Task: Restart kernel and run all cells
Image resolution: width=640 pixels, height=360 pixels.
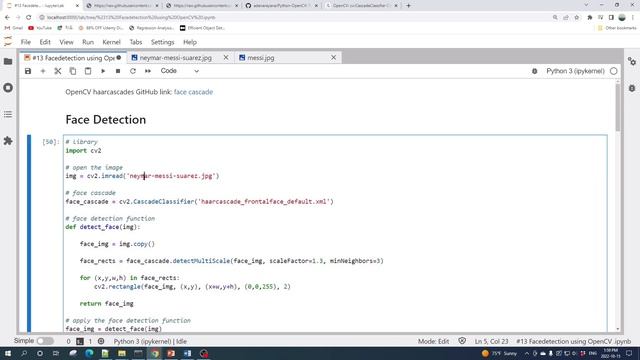Action: 148,71
